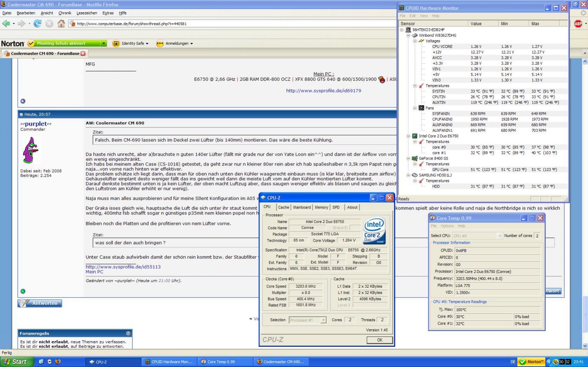The height and width of the screenshot is (367, 588).
Task: Open the sysprofile.de/id69179 link
Action: click(324, 91)
